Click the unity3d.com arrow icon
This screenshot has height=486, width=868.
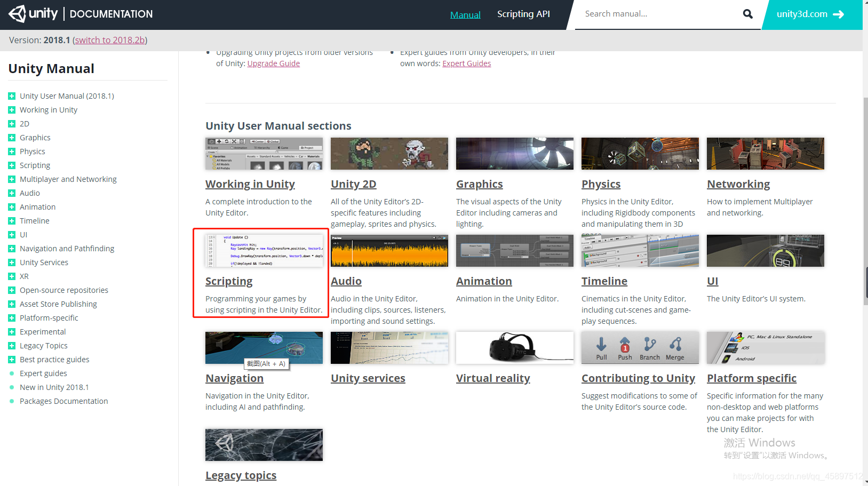tap(839, 14)
